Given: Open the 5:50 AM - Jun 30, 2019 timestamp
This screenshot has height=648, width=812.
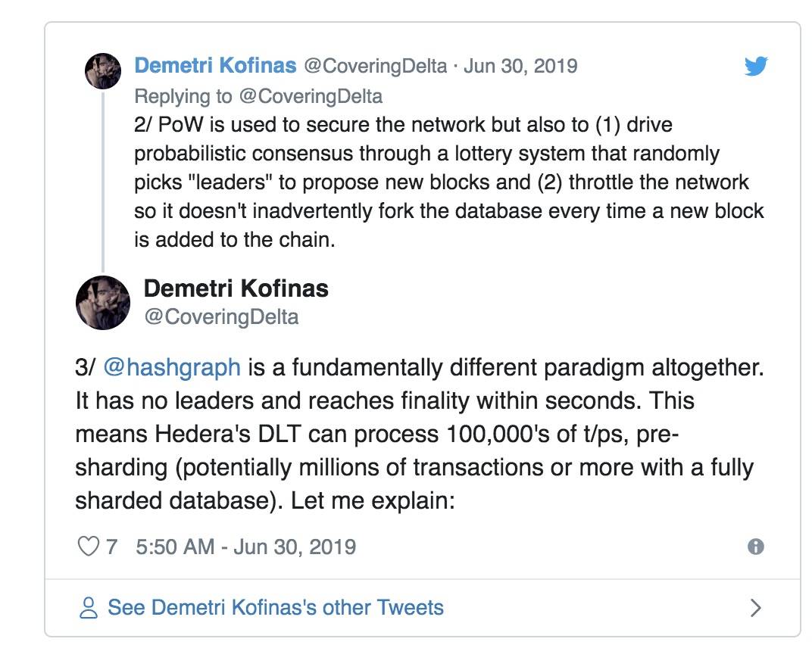Looking at the screenshot, I should [x=246, y=547].
